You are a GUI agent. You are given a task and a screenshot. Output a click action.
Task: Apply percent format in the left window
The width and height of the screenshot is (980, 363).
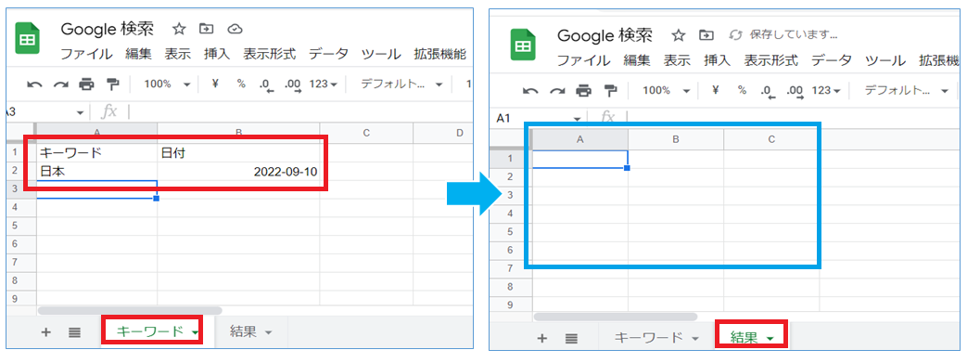pos(241,84)
